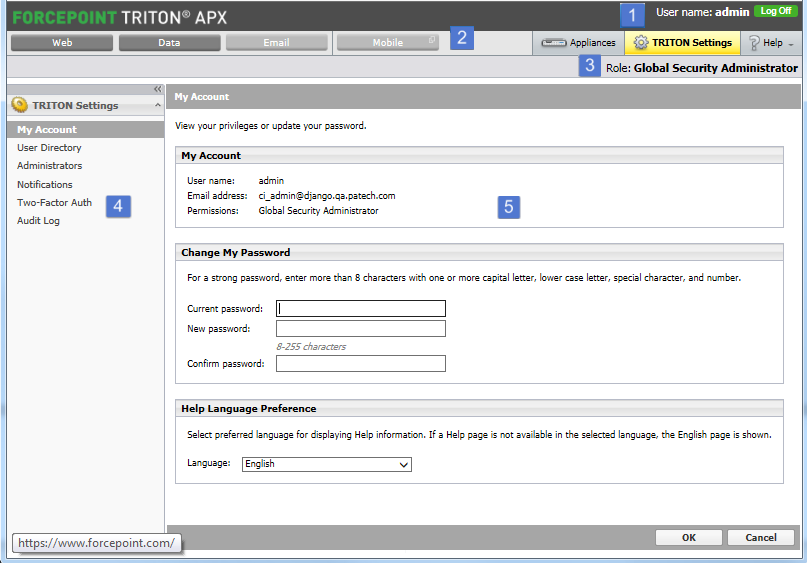Open the Email module tab
The image size is (807, 563).
pos(276,43)
